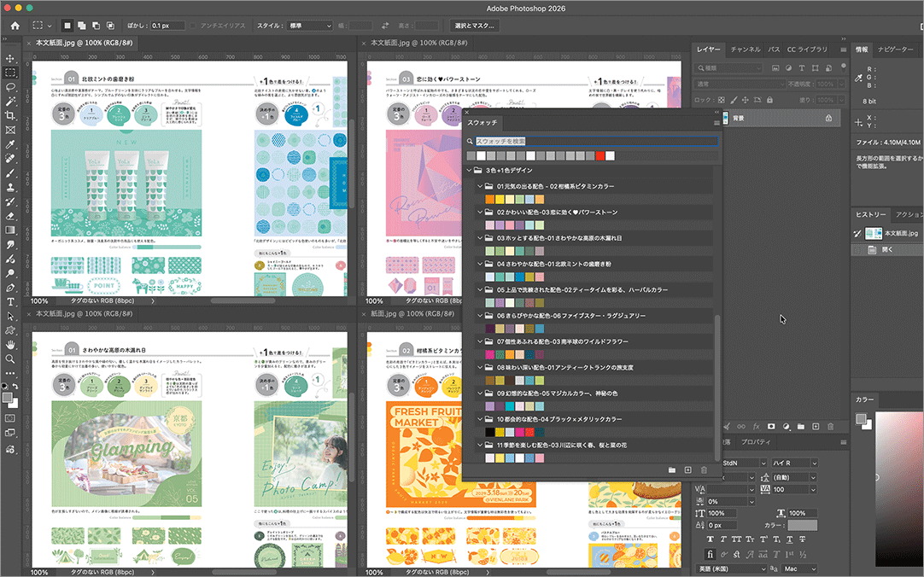Create new adjustment layer in Layers panel
924x577 pixels.
[787, 426]
